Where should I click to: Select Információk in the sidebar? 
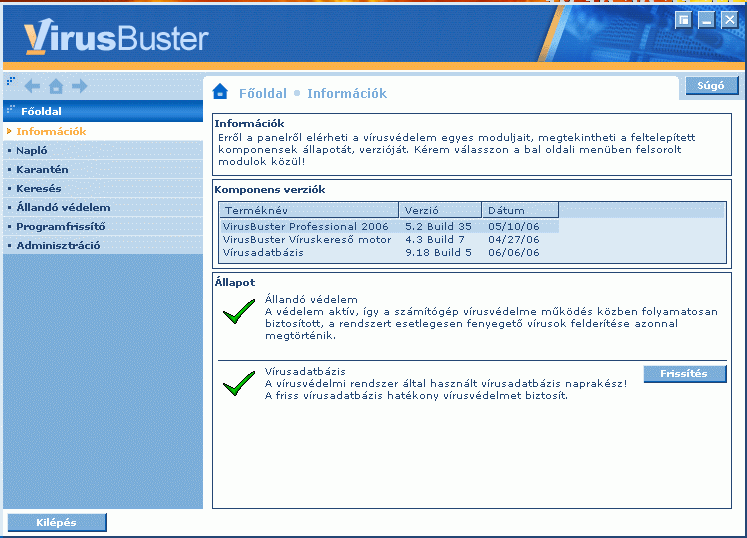(103, 131)
